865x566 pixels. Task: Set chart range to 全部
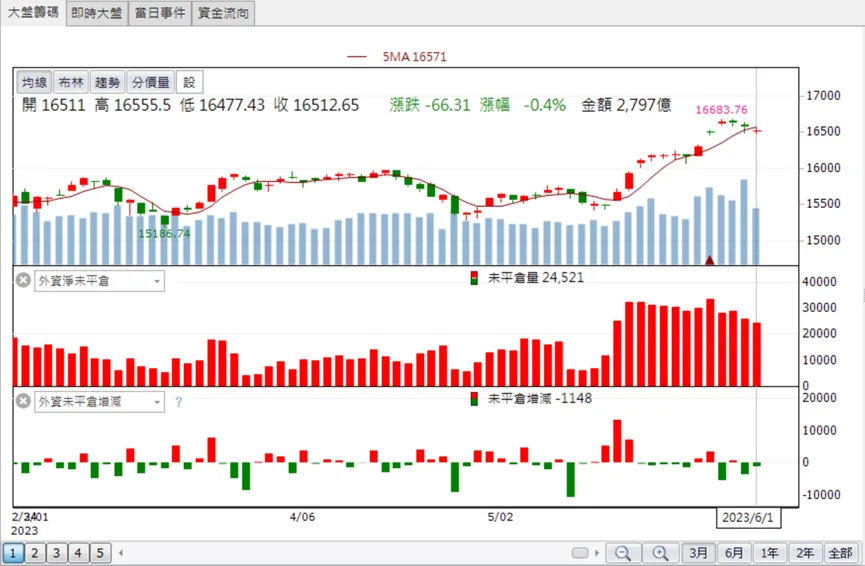click(x=841, y=553)
